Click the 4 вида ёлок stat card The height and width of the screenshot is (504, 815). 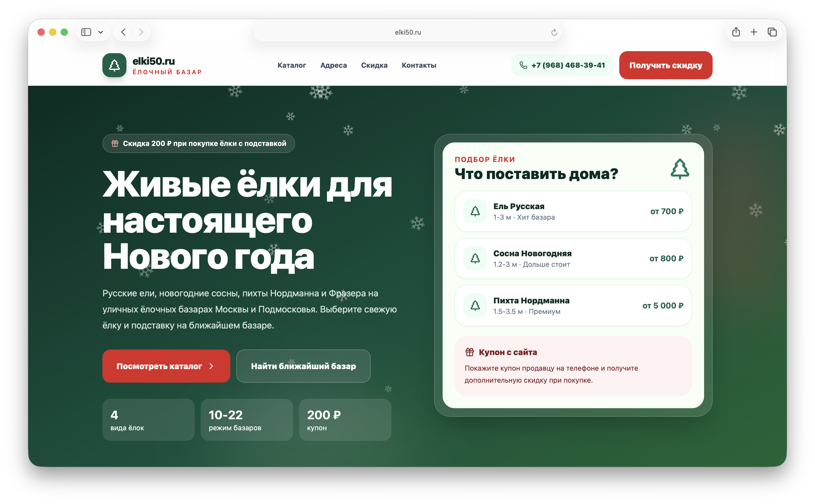tap(148, 420)
